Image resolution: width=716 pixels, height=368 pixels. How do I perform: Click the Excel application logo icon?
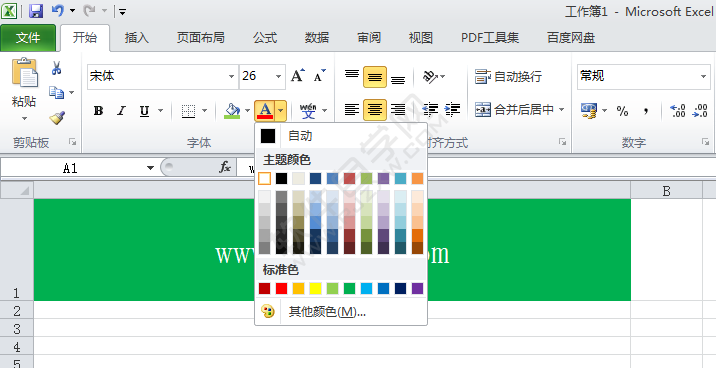[10, 11]
